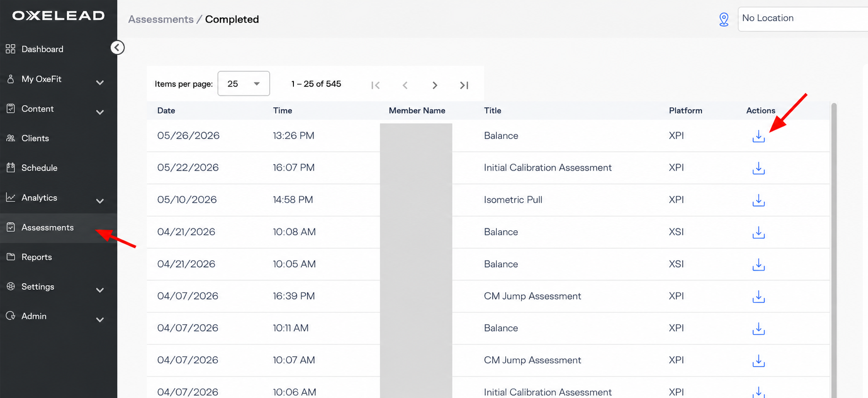This screenshot has height=398, width=868.
Task: Download the 10:07 AM CM Jump Assessment
Action: click(758, 361)
